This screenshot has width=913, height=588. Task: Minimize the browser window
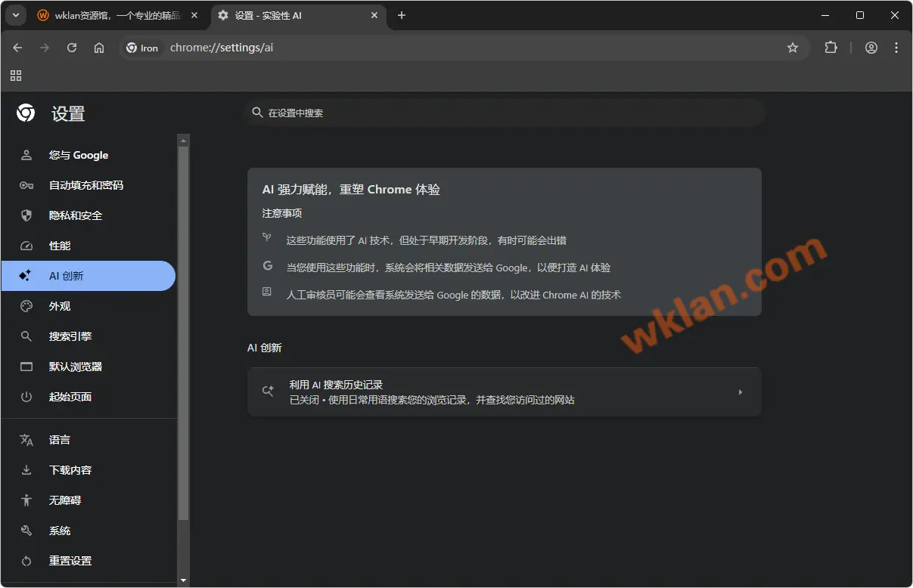tap(824, 15)
